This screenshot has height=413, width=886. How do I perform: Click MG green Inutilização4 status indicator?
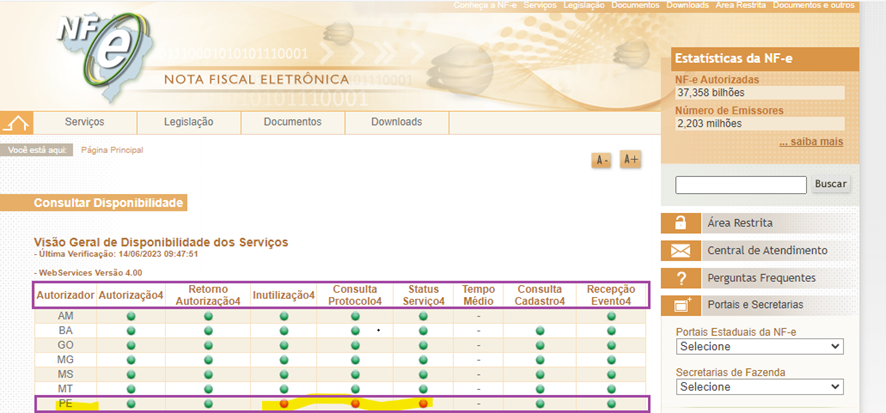point(284,360)
